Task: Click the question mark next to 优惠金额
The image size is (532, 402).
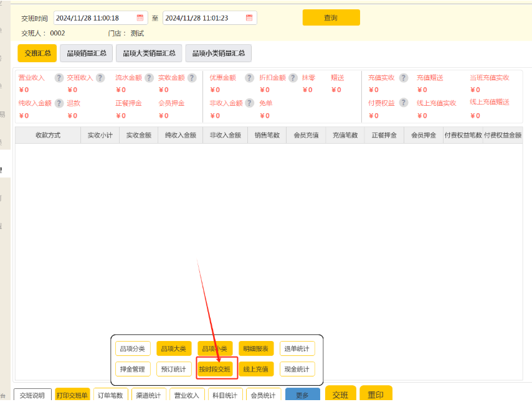Action: click(x=249, y=78)
